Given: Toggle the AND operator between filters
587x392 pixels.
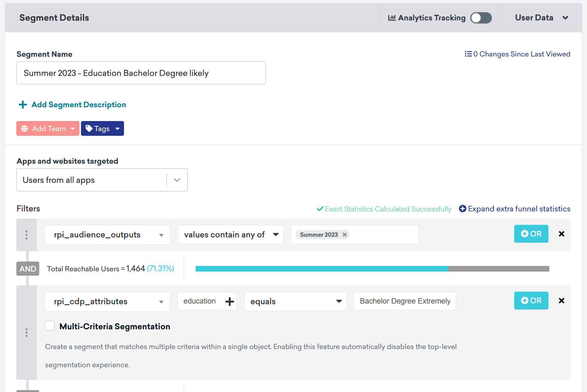Looking at the screenshot, I should point(28,269).
